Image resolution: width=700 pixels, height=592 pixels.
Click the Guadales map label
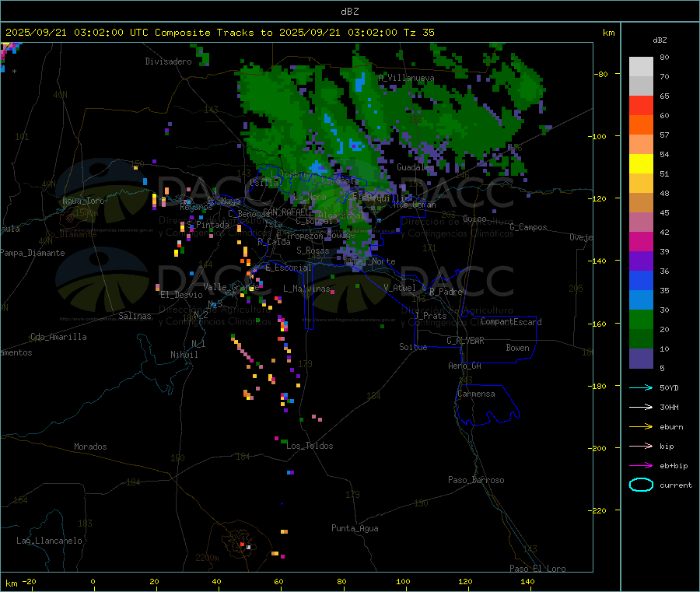point(415,167)
